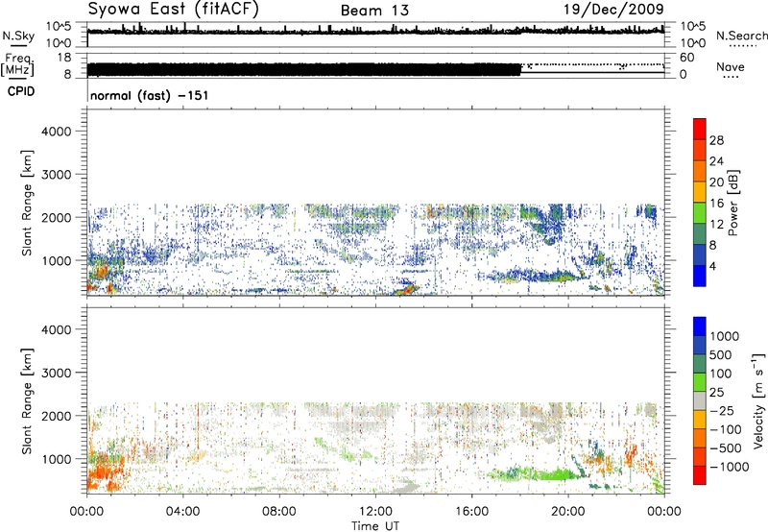768x532 pixels.
Task: Click the "Slant Range [km]" label of velocity panel
Action: (27, 401)
